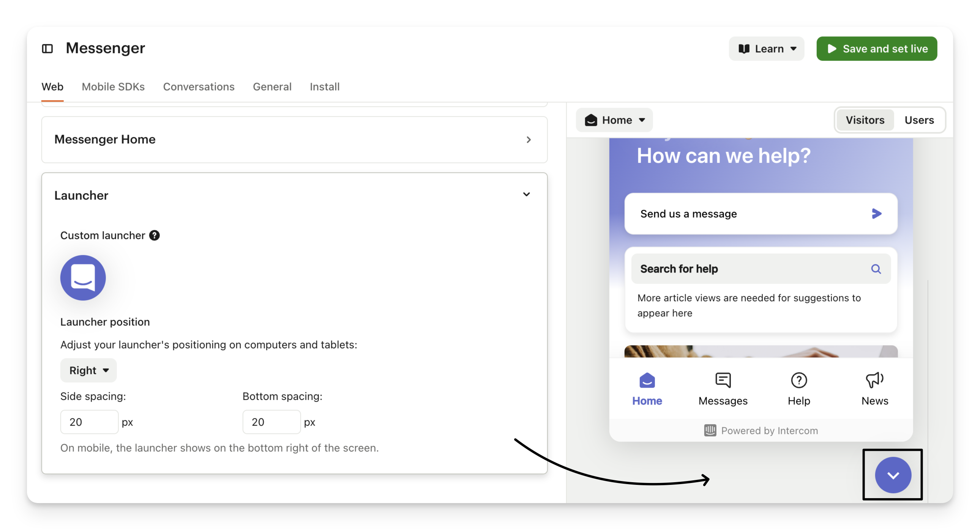Open the Home preview screen dropdown
980x530 pixels.
pos(614,120)
